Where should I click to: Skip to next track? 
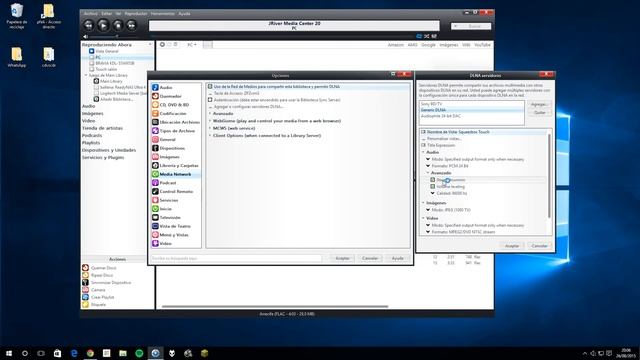(x=131, y=25)
